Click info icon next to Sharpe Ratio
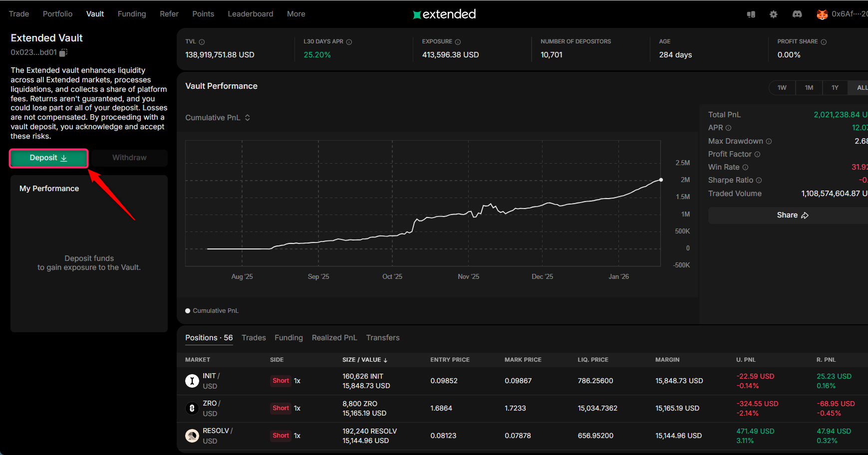 pyautogui.click(x=759, y=180)
